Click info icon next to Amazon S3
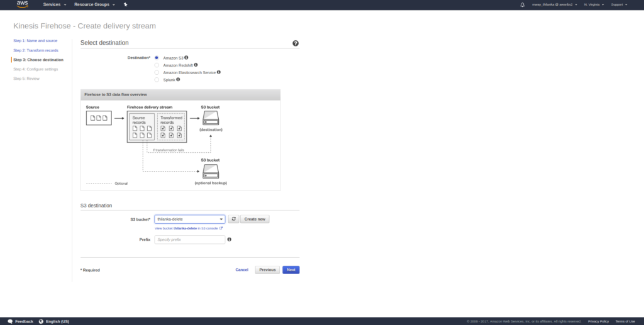 186,57
